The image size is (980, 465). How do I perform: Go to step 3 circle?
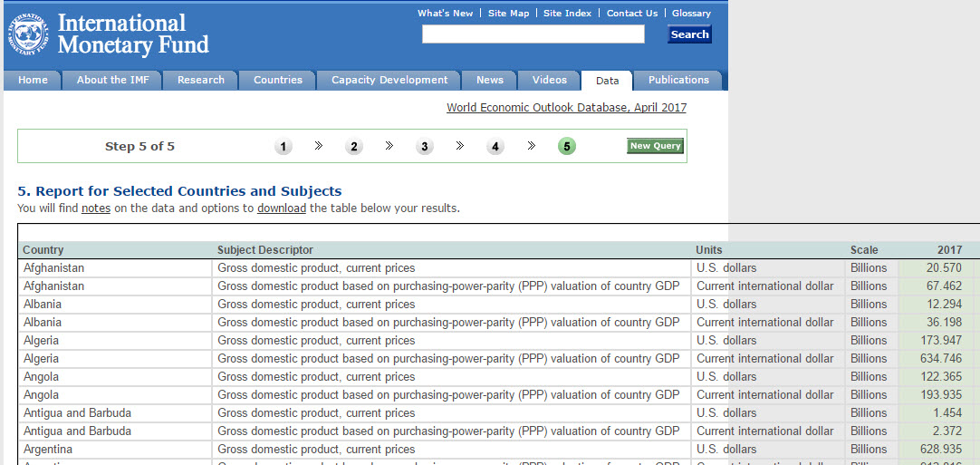tap(425, 147)
